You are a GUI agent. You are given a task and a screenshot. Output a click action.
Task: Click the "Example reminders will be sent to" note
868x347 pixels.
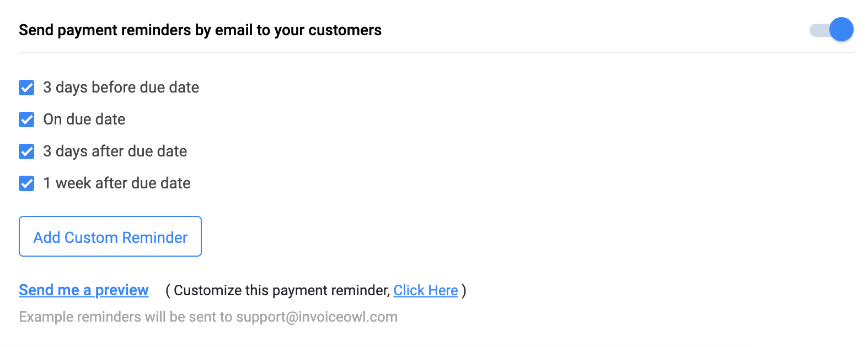point(126,317)
